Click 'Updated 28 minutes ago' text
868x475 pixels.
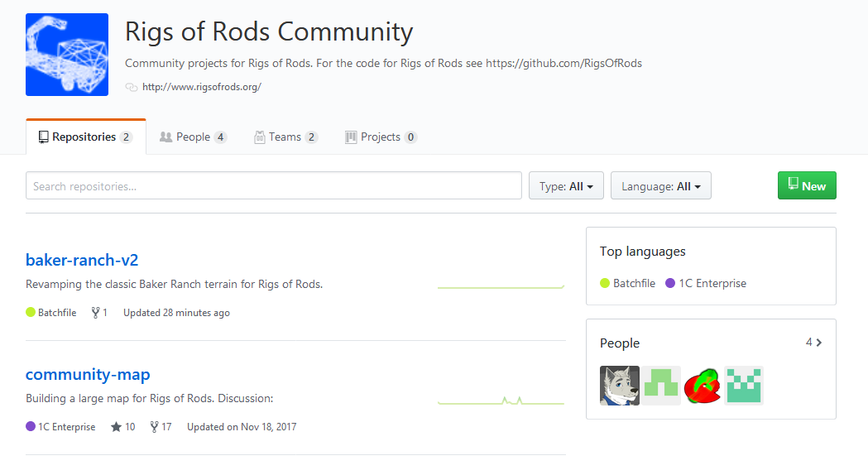[176, 313]
